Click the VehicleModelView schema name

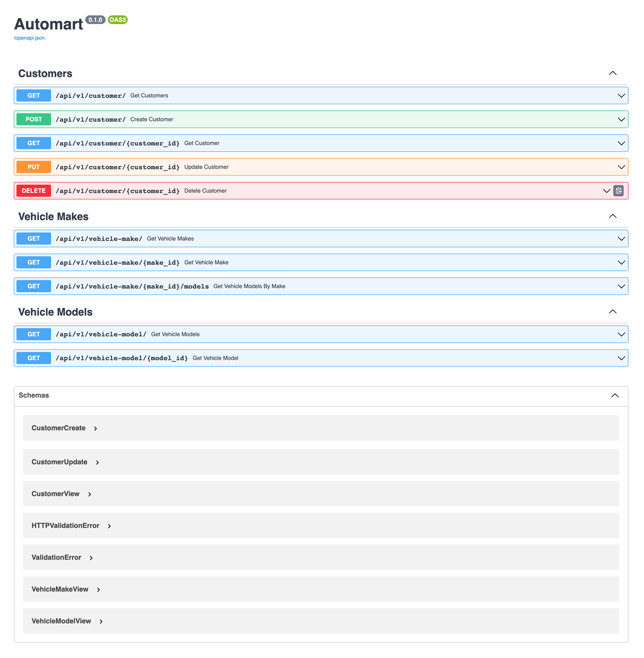click(x=61, y=621)
